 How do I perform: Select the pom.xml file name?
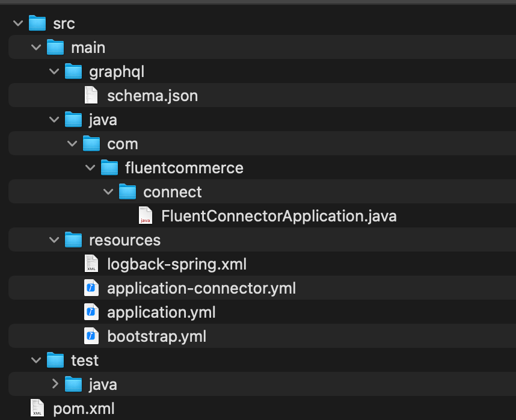point(84,409)
